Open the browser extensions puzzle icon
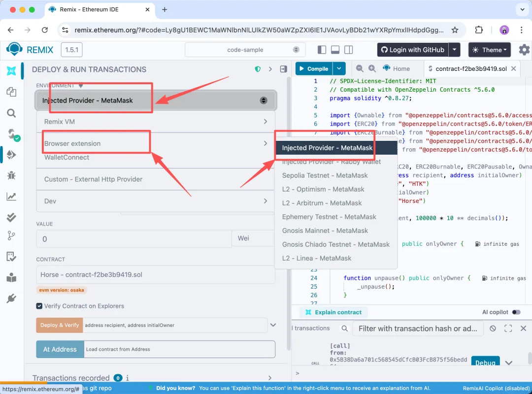This screenshot has width=532, height=394. [479, 30]
